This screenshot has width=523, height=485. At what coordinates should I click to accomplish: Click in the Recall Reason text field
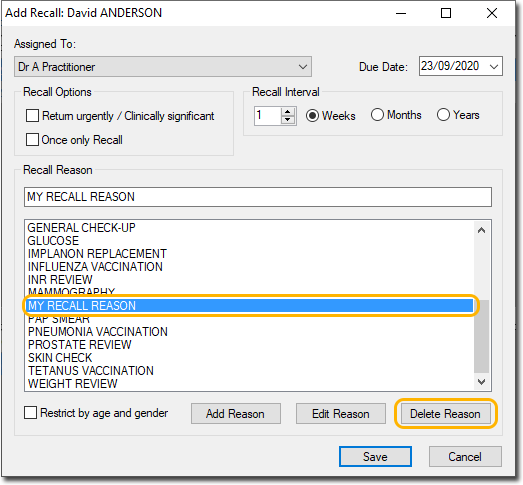257,197
